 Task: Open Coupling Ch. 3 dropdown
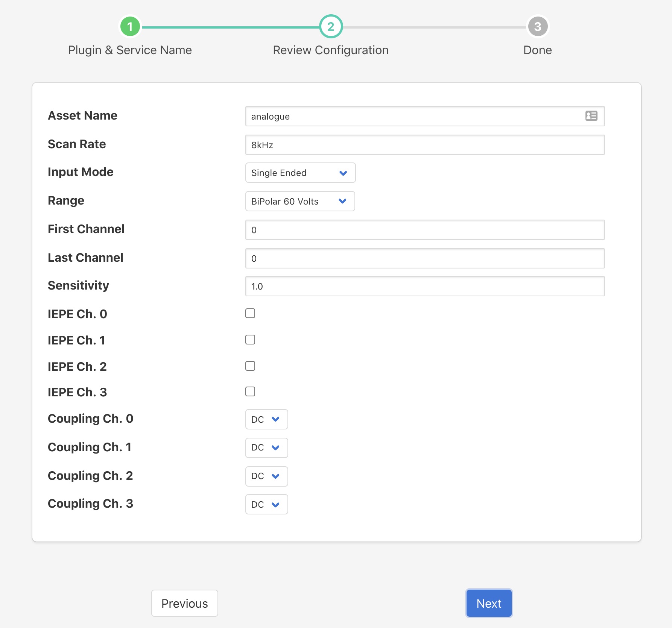click(266, 504)
